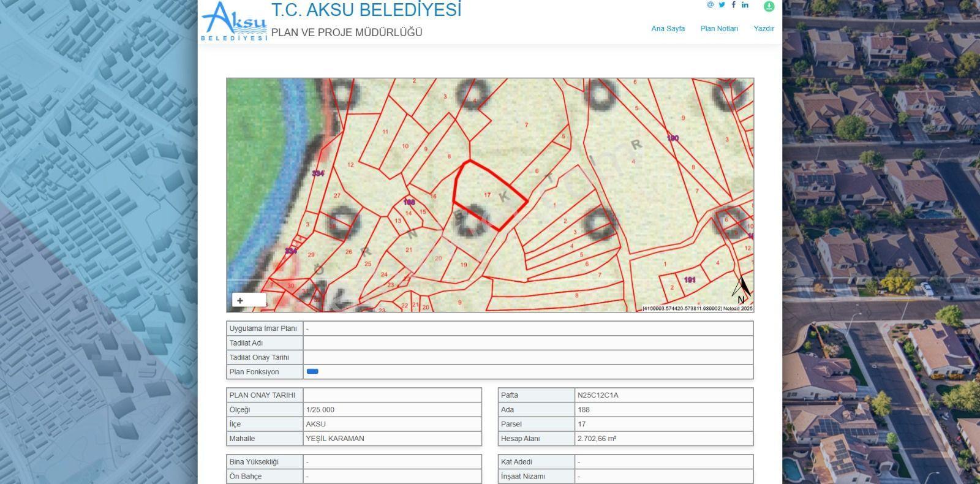The image size is (980, 484).
Task: Click Ada value 188
Action: coord(584,410)
